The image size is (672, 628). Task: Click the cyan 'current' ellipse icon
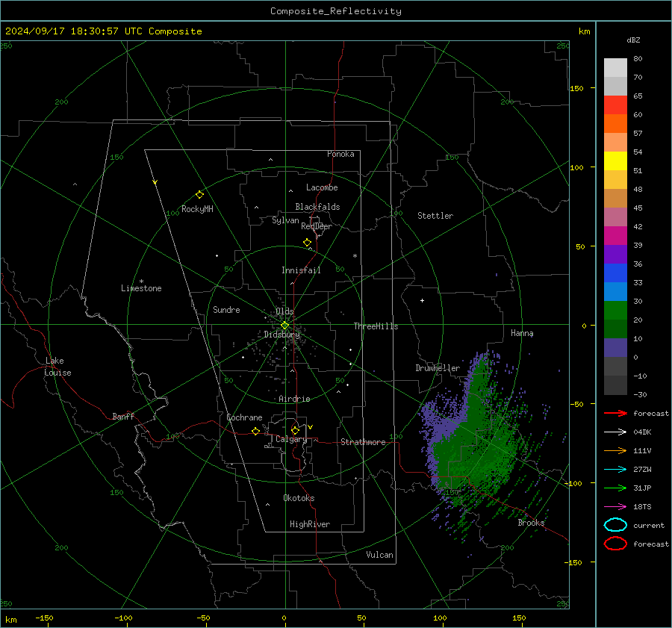pyautogui.click(x=615, y=525)
